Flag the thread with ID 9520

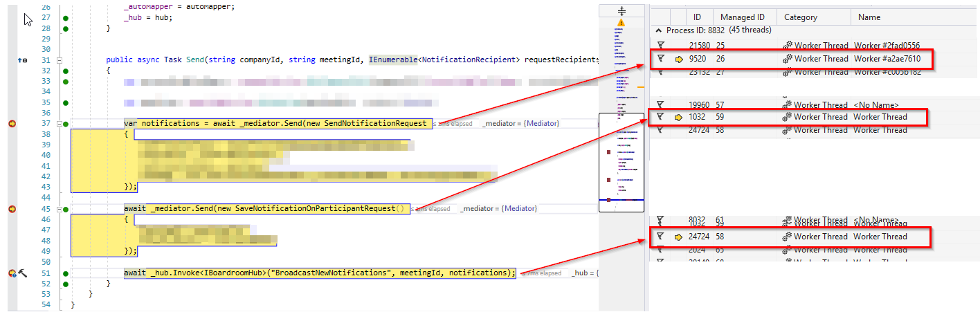tap(660, 59)
